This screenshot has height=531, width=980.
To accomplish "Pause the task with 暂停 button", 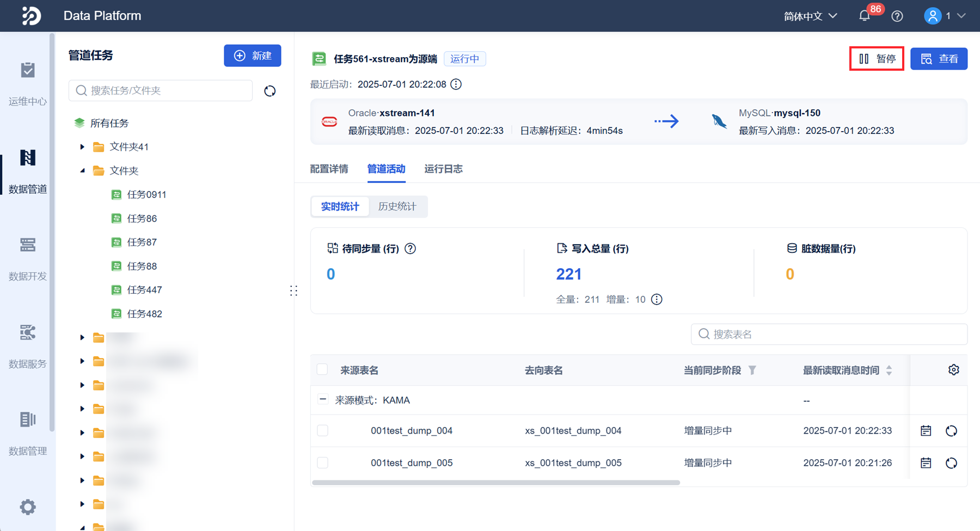I will tap(877, 59).
